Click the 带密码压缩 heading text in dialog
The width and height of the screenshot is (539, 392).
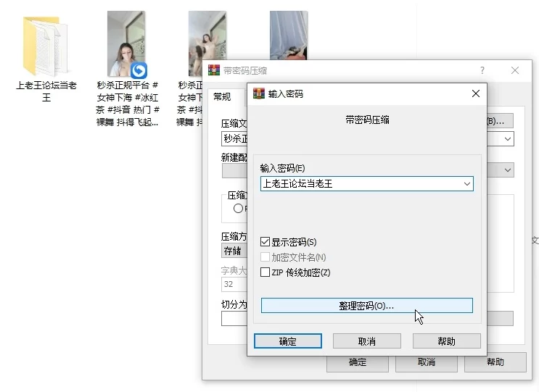point(367,120)
